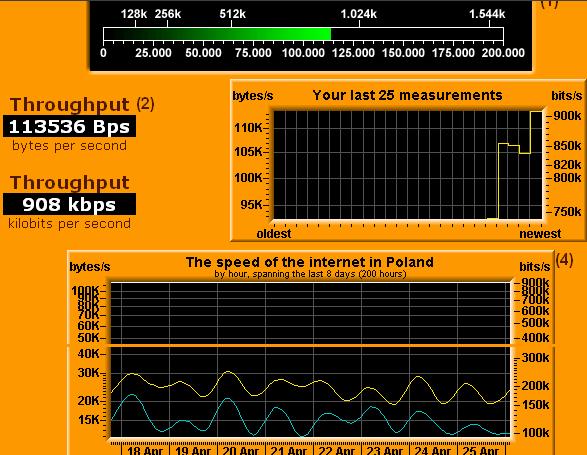Click "The speed of the internet in Poland" title
587x455 pixels.
coord(310,262)
